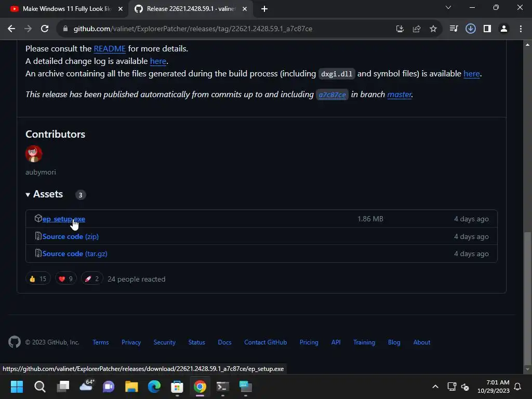Show hidden system tray icons

coord(435,387)
